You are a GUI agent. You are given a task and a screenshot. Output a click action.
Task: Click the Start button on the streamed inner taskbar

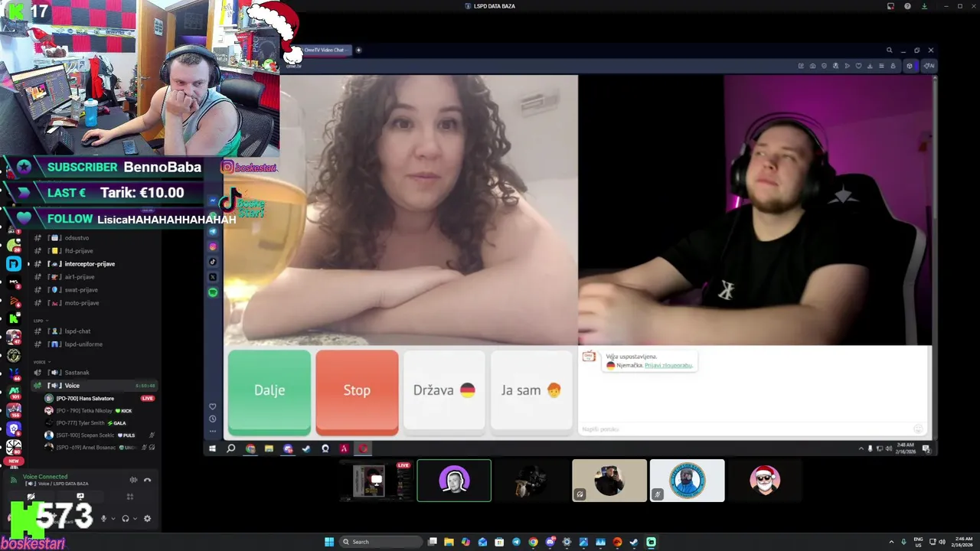pos(212,448)
